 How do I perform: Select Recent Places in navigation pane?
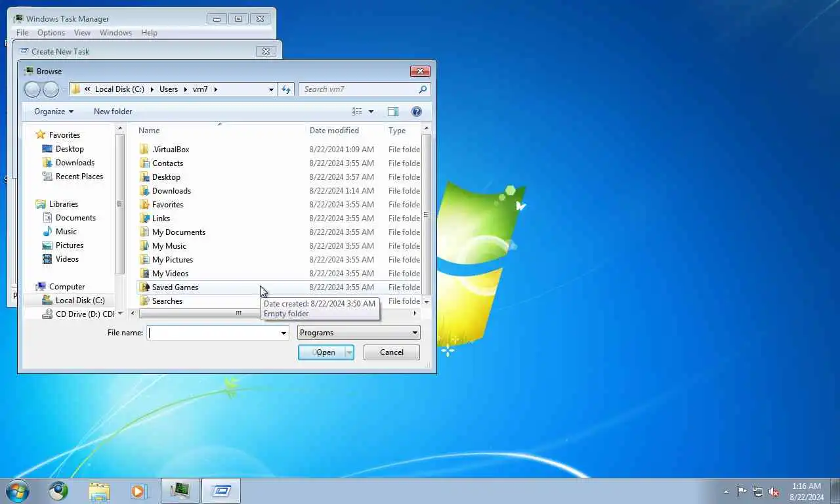pos(79,177)
